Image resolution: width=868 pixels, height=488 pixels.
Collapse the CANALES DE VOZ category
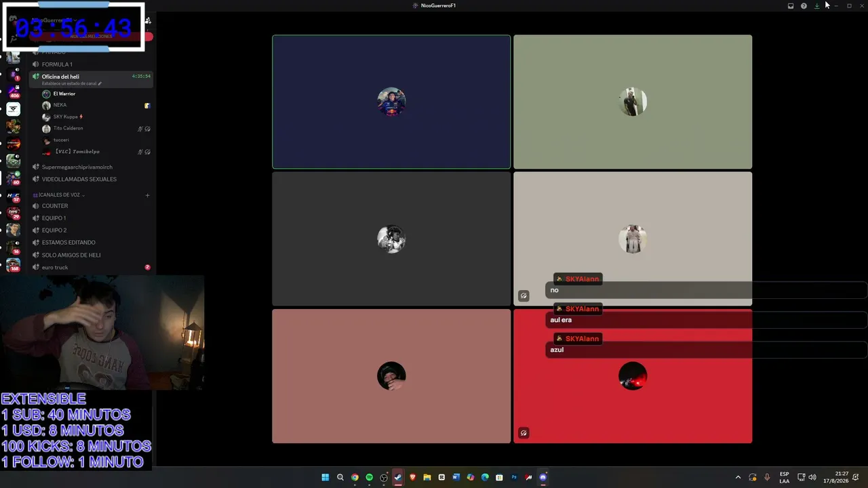pyautogui.click(x=60, y=195)
